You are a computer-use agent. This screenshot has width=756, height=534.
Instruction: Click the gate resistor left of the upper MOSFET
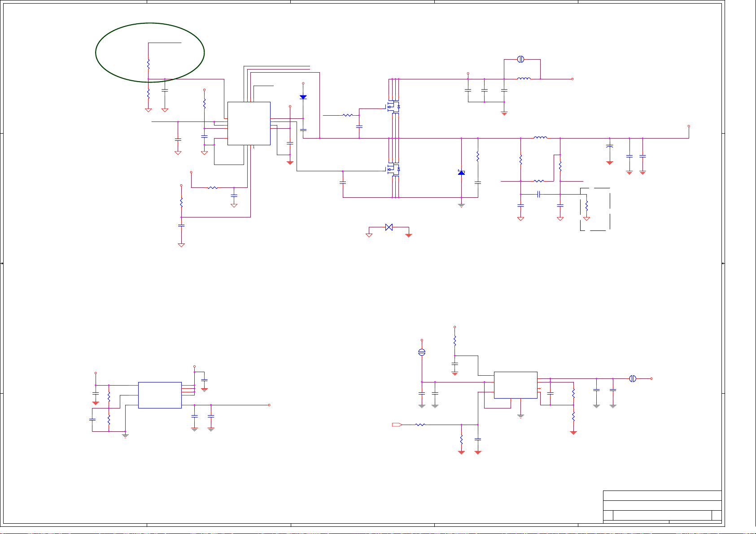tap(348, 115)
